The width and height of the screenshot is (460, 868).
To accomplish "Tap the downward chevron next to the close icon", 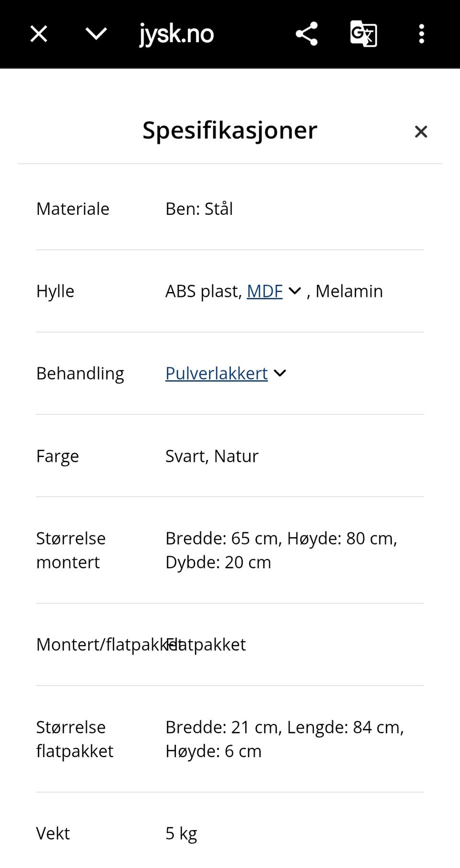I will click(x=96, y=34).
